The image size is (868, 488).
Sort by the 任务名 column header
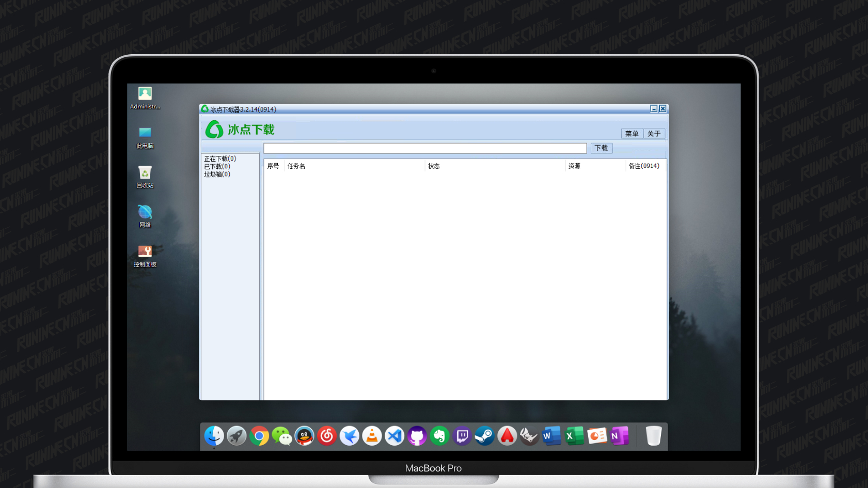[x=354, y=166]
